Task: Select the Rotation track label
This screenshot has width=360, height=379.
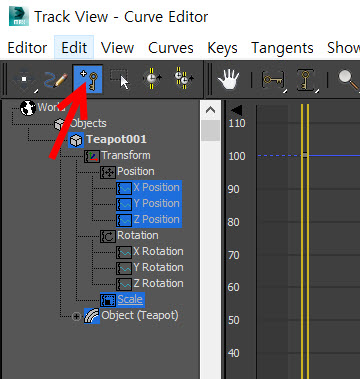Action: [x=138, y=235]
